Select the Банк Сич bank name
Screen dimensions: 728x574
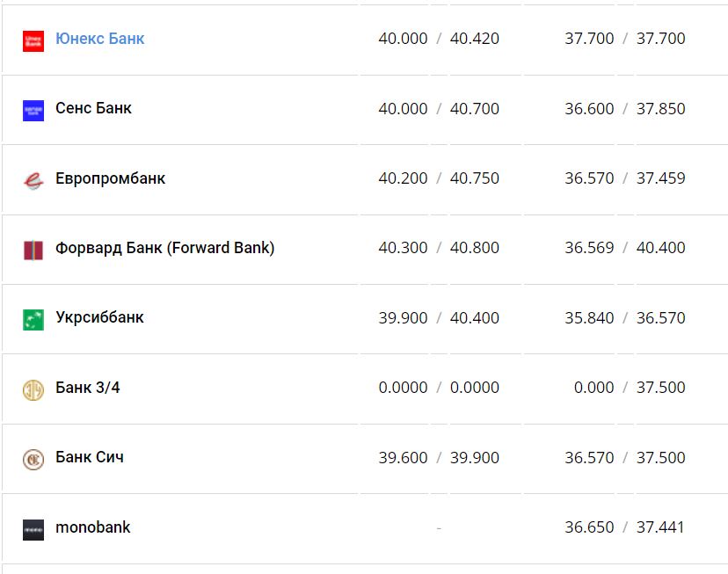click(89, 457)
